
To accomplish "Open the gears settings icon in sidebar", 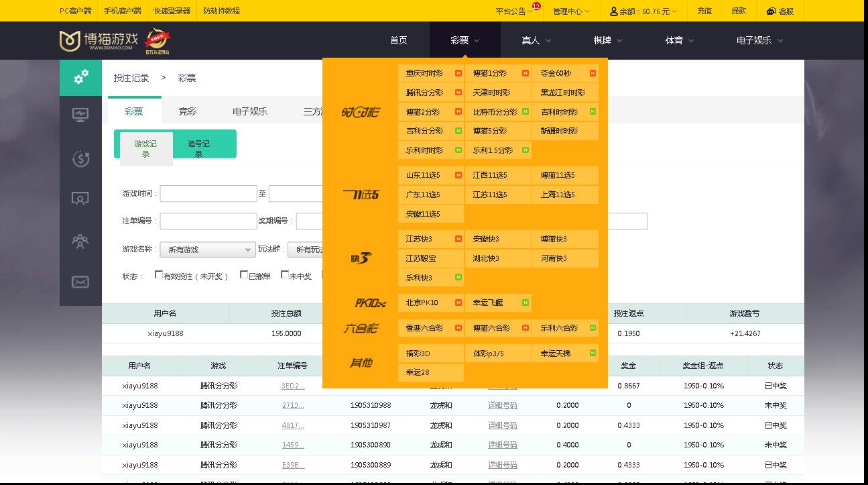I will [80, 77].
